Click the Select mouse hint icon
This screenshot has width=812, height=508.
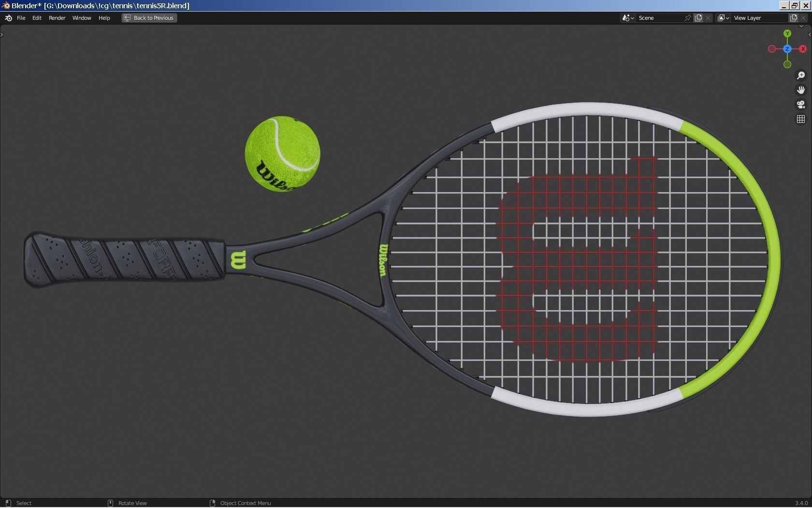[8, 503]
